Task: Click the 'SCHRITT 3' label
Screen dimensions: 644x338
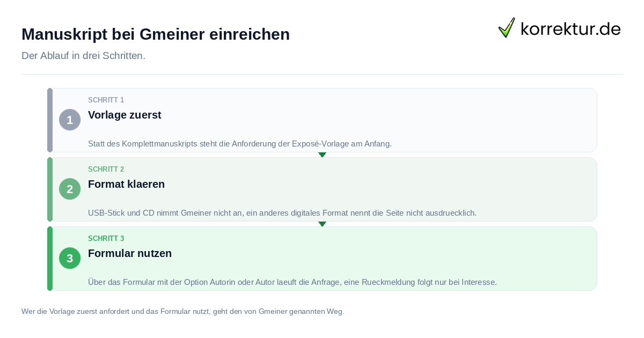Action: 106,239
